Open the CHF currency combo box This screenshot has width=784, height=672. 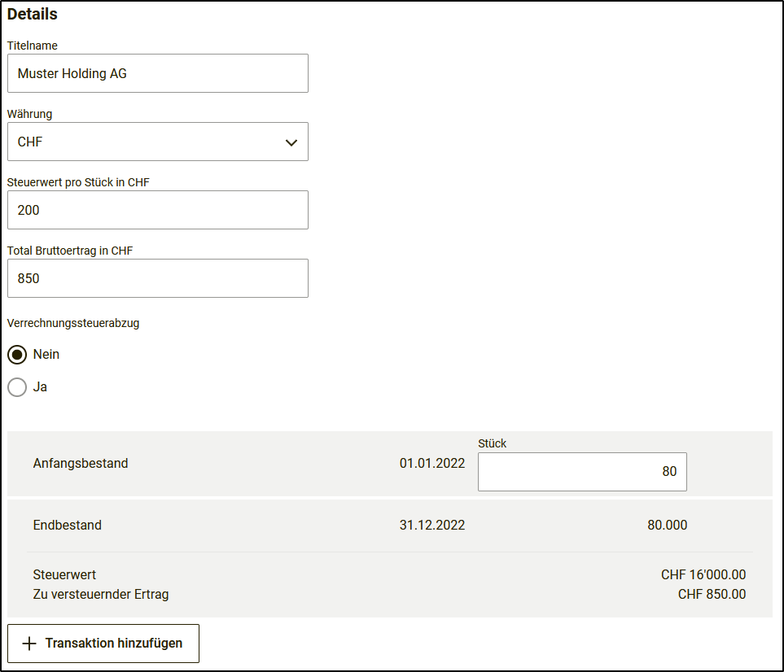(x=158, y=142)
